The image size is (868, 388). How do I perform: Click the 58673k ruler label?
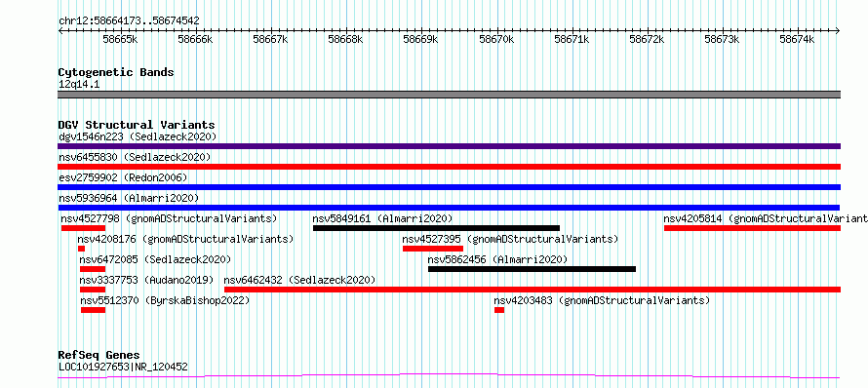pyautogui.click(x=722, y=39)
